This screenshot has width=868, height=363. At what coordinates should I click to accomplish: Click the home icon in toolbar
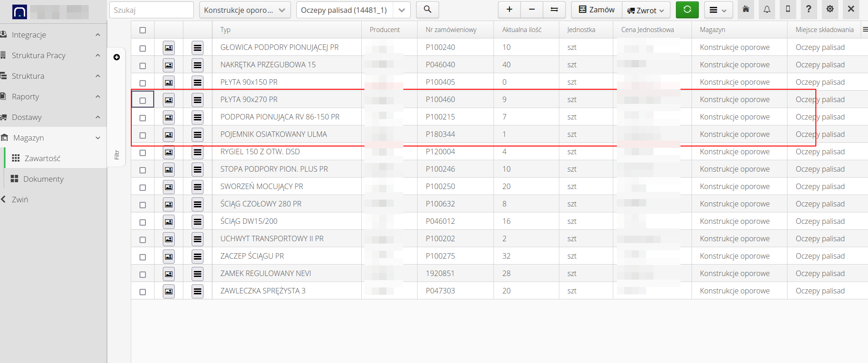click(x=746, y=10)
